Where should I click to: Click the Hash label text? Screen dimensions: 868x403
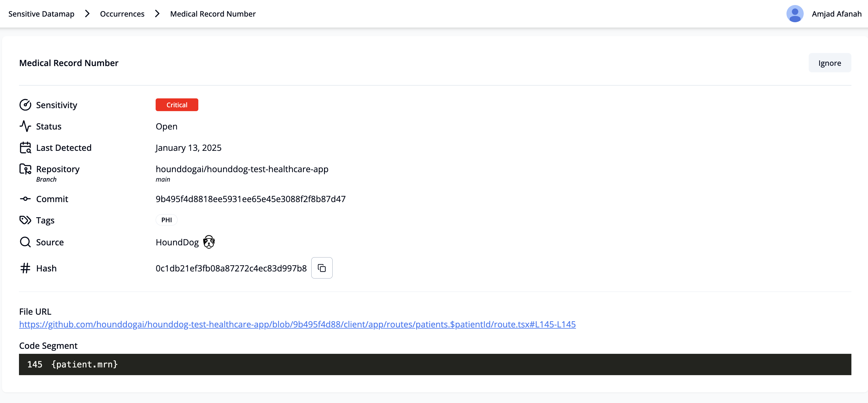(46, 268)
